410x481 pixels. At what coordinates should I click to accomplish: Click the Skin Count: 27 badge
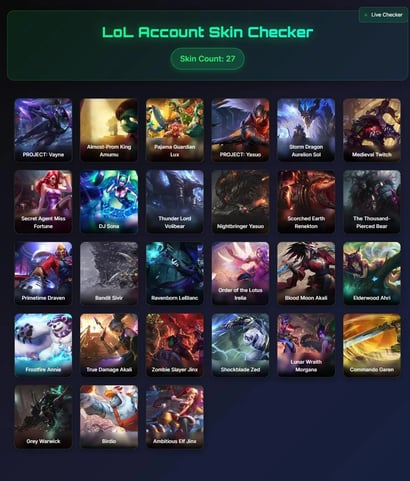(207, 59)
